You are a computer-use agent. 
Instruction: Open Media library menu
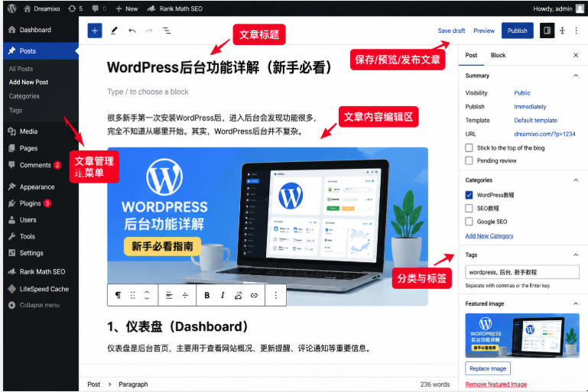tap(41, 131)
